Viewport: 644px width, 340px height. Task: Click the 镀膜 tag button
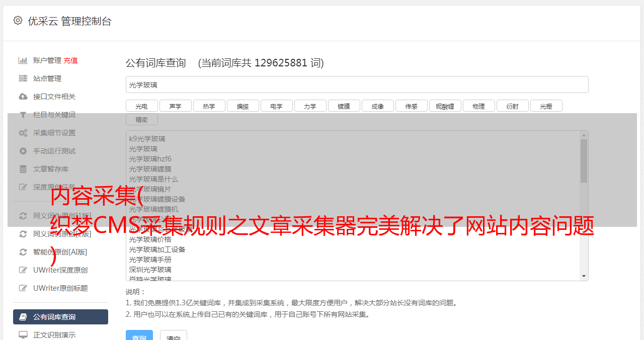click(344, 106)
